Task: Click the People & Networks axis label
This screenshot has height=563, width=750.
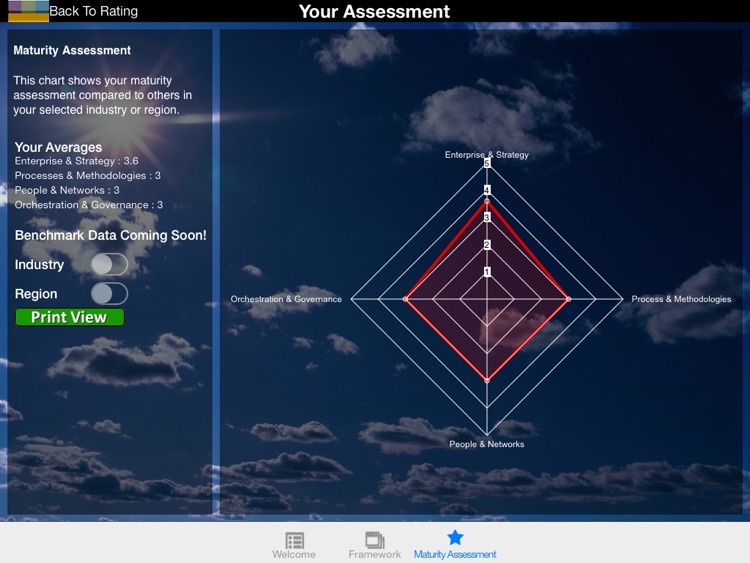Action: [x=486, y=444]
